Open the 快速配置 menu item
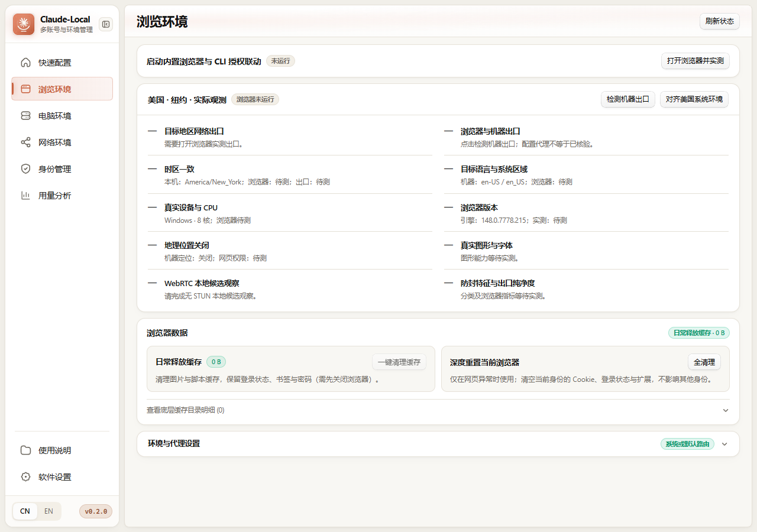757x532 pixels. tap(62, 63)
